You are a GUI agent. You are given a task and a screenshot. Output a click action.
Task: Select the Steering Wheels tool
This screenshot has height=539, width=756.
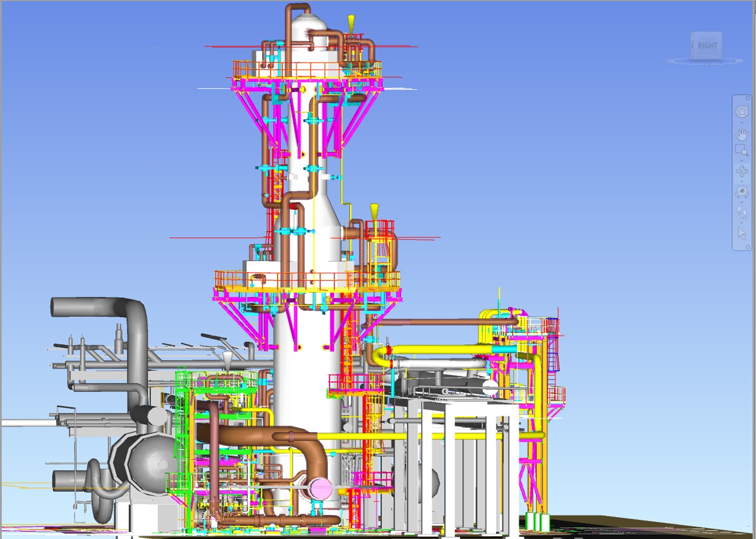(742, 112)
